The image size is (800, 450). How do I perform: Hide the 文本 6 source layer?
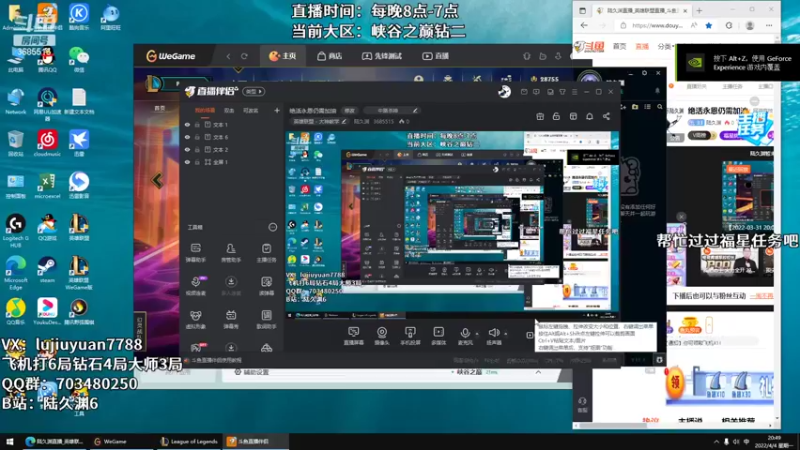pyautogui.click(x=187, y=137)
